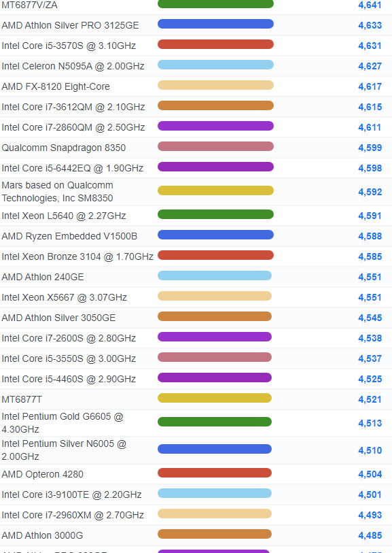This screenshot has width=392, height=553.
Task: Click the purple bar for Core i7-2860QM
Action: [x=215, y=126]
